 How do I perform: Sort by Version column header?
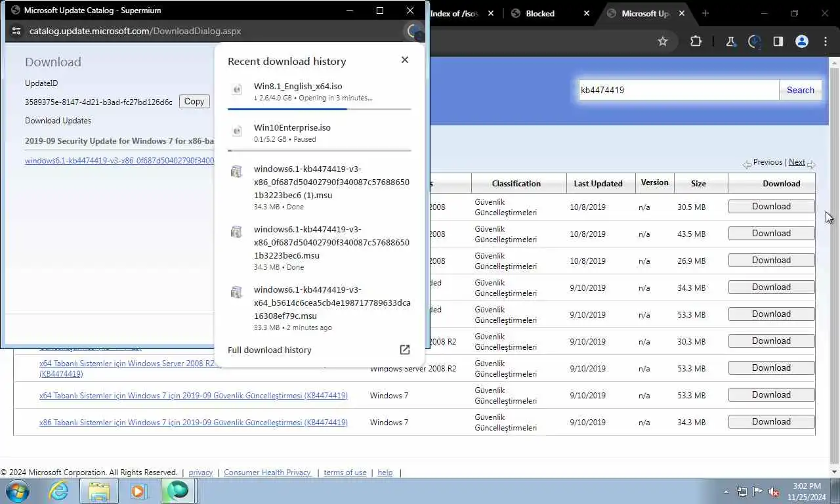654,182
